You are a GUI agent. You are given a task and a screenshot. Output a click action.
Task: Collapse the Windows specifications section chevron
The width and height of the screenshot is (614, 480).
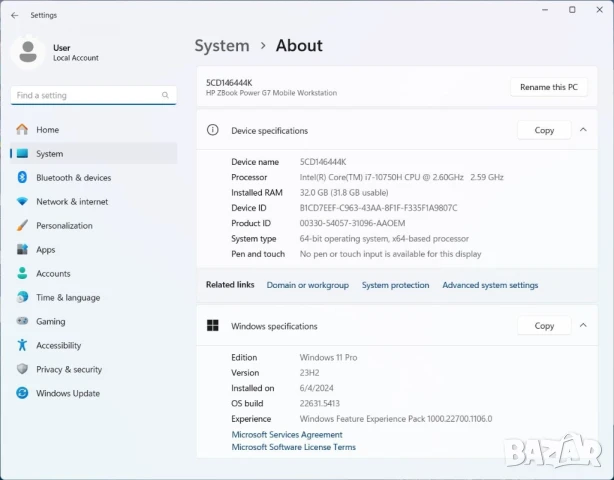[x=588, y=326]
